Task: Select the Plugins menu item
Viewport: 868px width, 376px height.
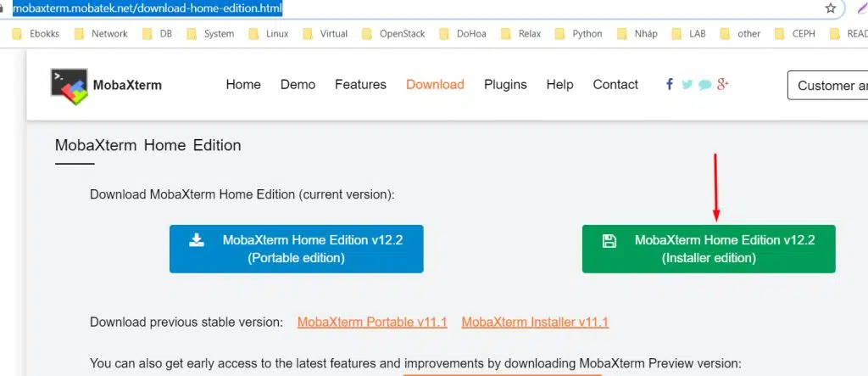Action: click(x=505, y=85)
